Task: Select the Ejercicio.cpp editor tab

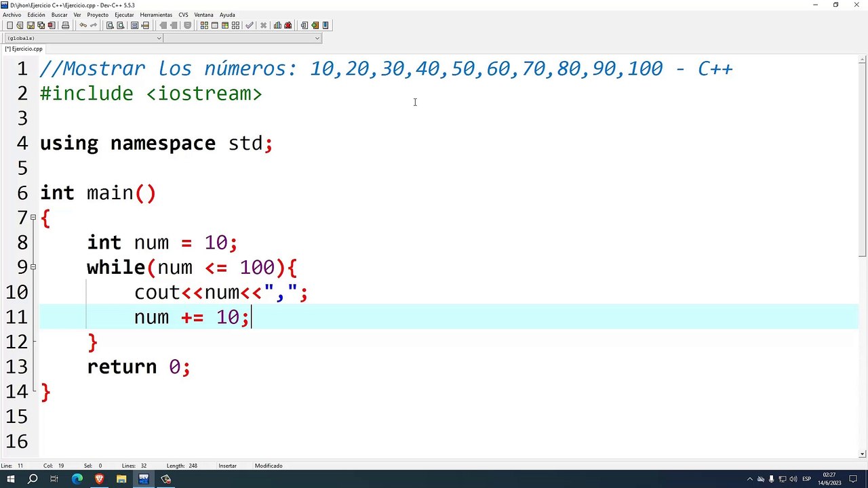Action: 24,49
